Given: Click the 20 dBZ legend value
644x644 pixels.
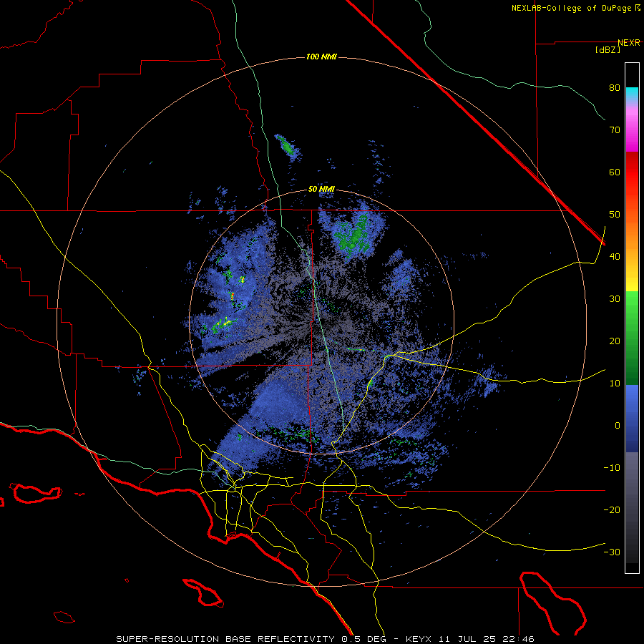Looking at the screenshot, I should point(615,341).
